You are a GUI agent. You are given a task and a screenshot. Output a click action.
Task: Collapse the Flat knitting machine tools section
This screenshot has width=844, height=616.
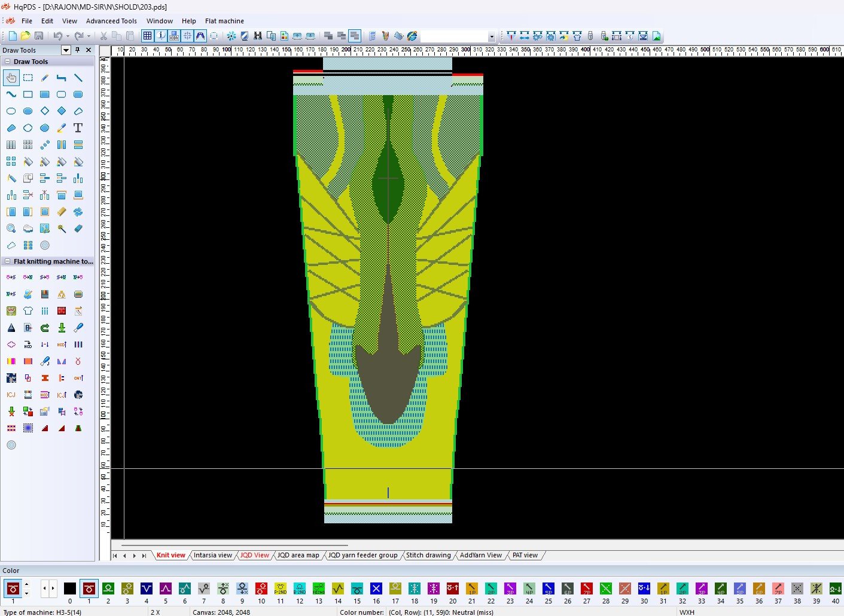[8, 261]
